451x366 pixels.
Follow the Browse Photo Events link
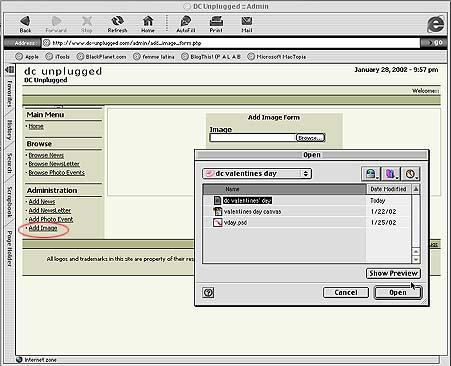(56, 173)
